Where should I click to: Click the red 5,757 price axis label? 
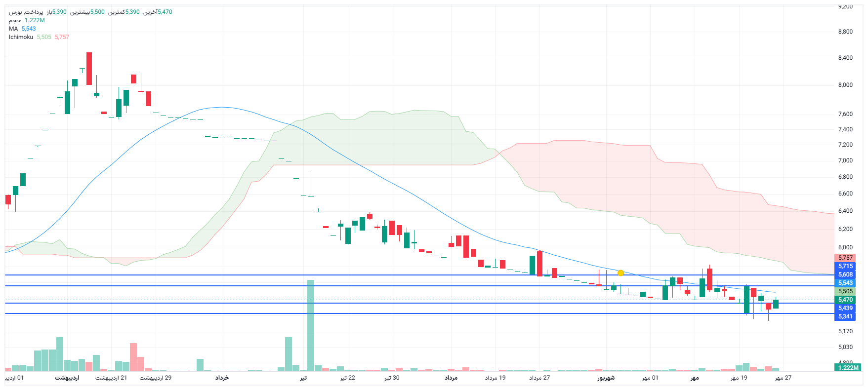coord(845,258)
